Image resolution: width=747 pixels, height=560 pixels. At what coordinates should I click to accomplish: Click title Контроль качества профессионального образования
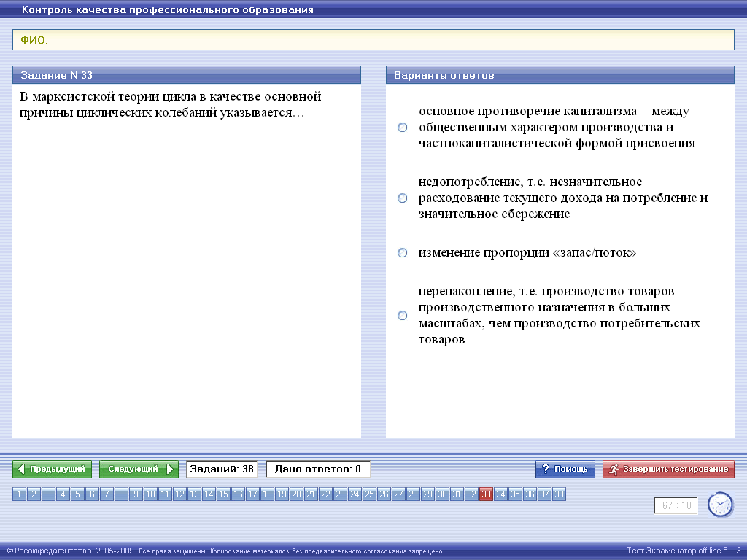[x=168, y=9]
